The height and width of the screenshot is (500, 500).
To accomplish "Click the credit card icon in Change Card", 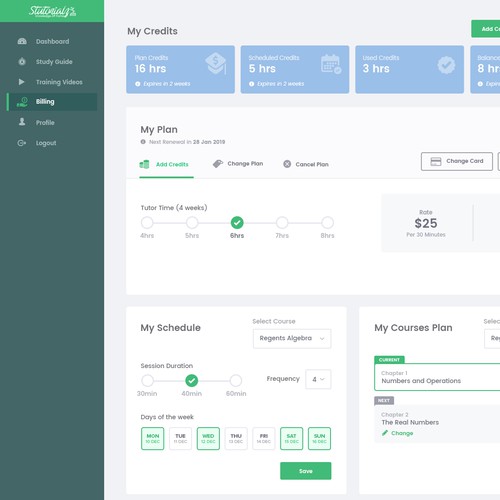I will [x=436, y=161].
